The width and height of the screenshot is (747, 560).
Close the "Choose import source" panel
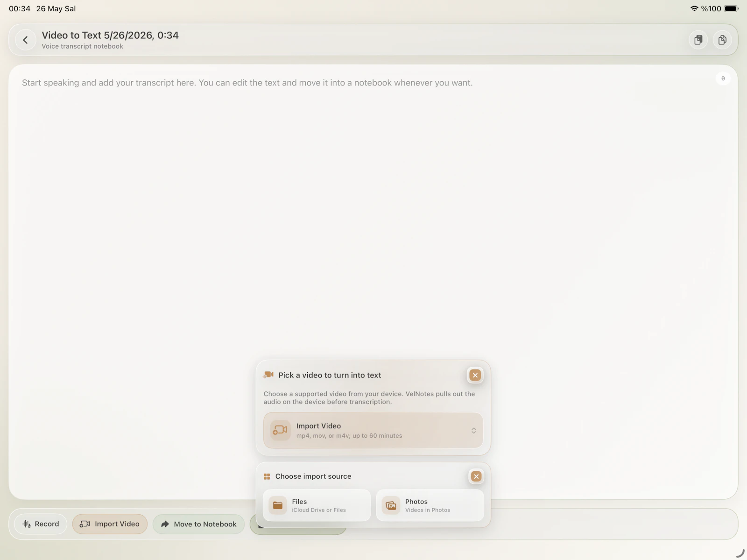coord(476,476)
